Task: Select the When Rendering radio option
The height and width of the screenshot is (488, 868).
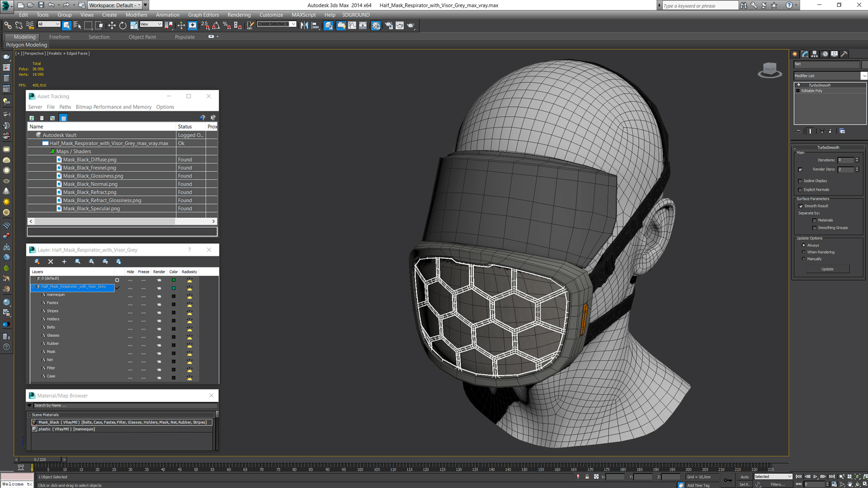Action: pyautogui.click(x=803, y=252)
